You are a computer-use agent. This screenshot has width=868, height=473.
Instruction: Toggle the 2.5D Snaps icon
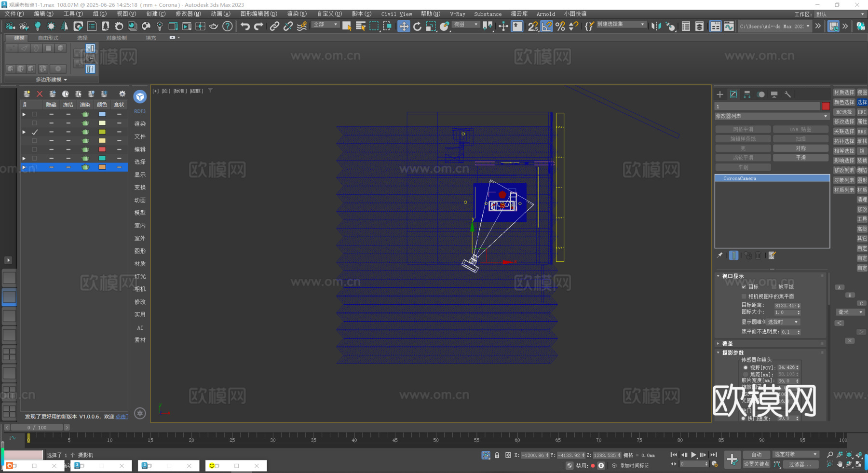tap(532, 26)
